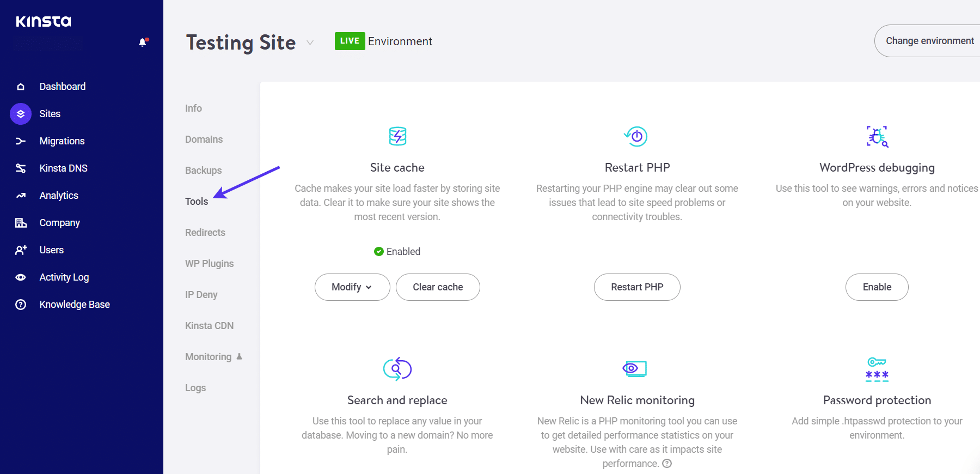Open Activity Log section
The height and width of the screenshot is (474, 980).
(64, 277)
